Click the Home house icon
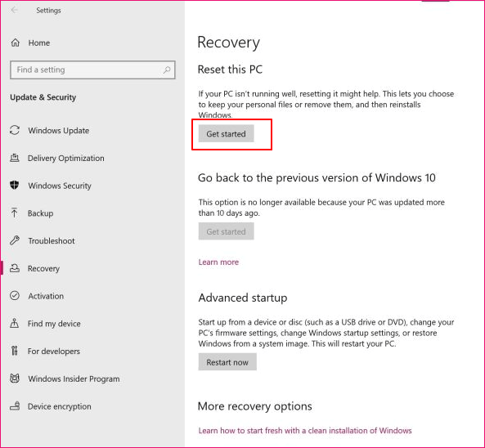The image size is (485, 448). [16, 43]
